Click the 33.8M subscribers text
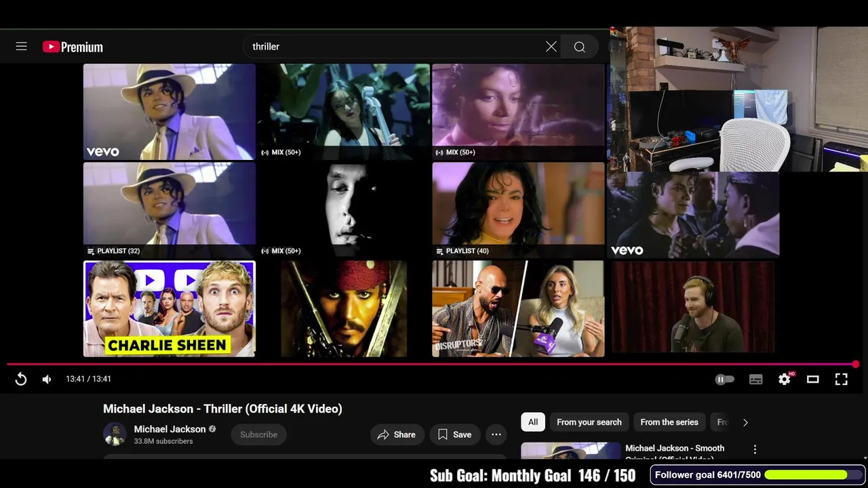This screenshot has width=868, height=488. [x=163, y=441]
